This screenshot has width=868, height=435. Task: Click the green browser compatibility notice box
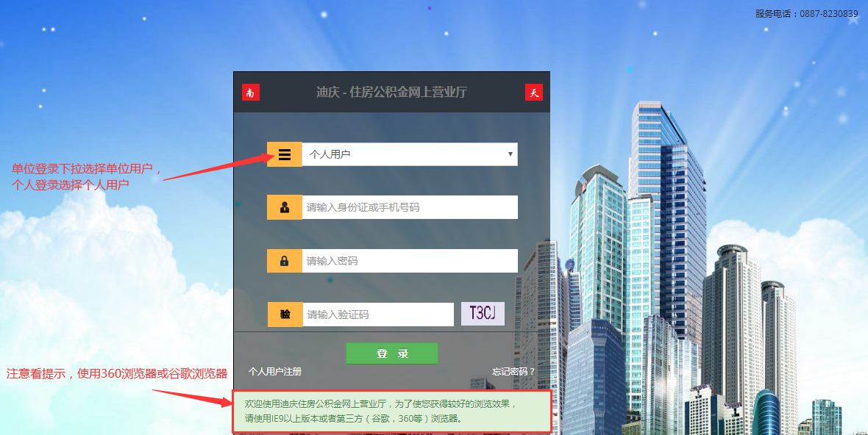(x=392, y=411)
